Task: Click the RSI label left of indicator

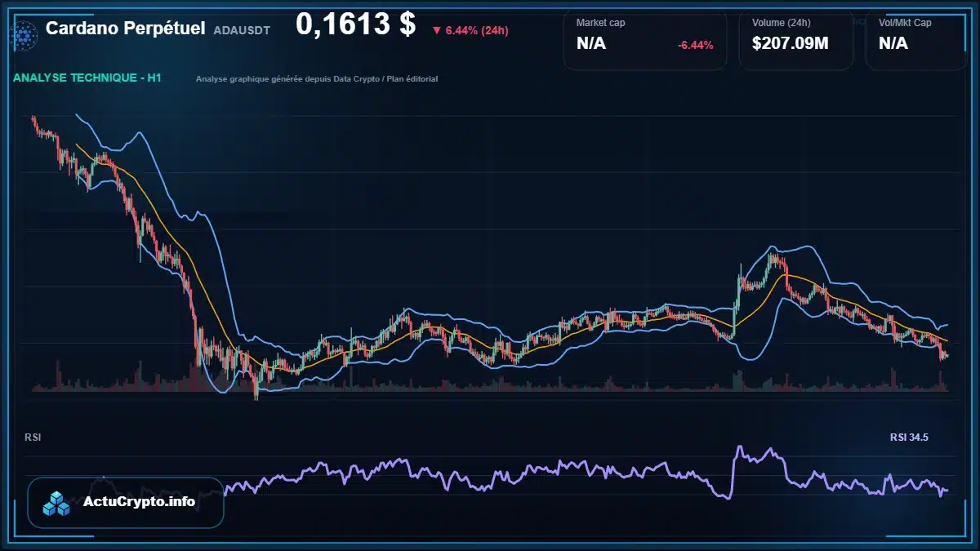Action: [33, 438]
